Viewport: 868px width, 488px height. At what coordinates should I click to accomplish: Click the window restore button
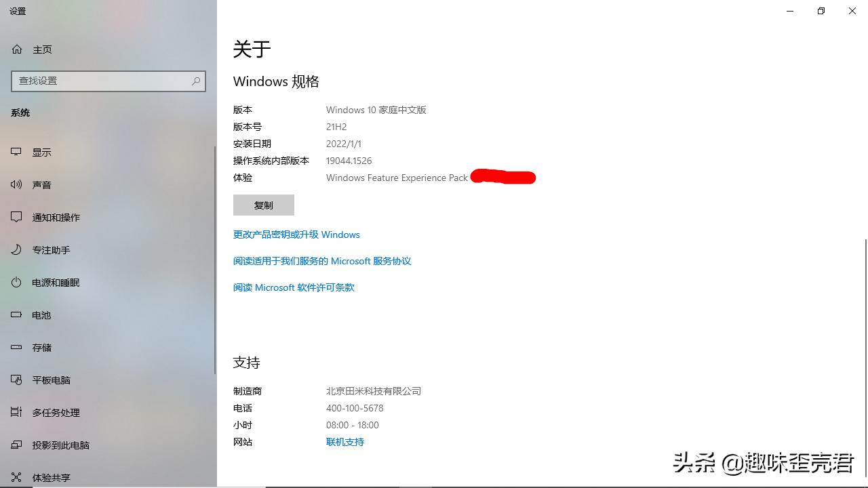(x=820, y=11)
